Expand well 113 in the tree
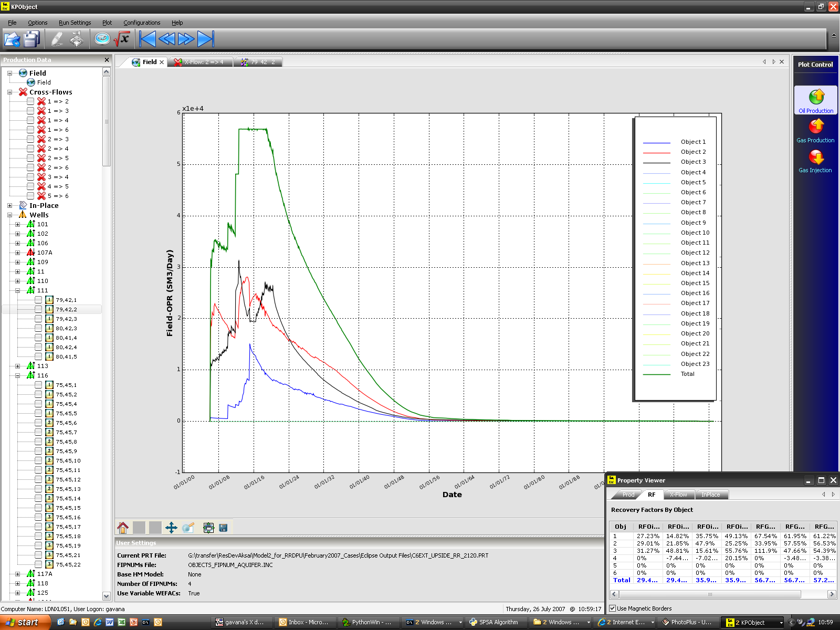 (17, 366)
